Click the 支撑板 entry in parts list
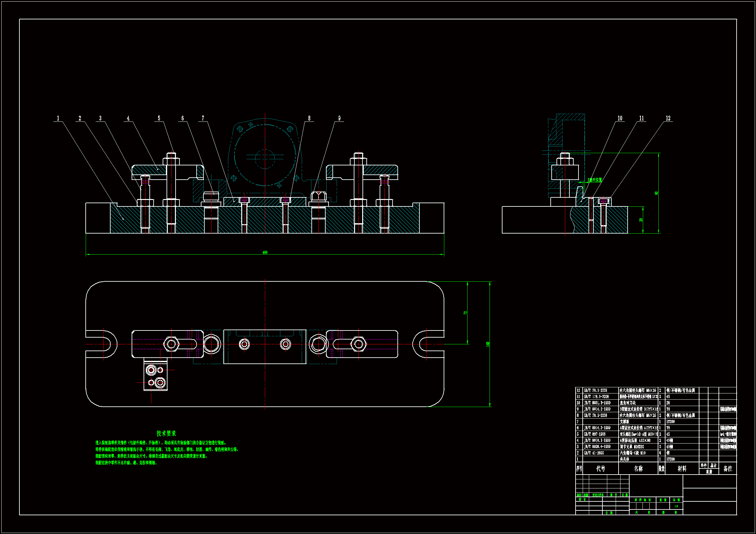Viewport: 756px width, 534px height. tap(625, 422)
